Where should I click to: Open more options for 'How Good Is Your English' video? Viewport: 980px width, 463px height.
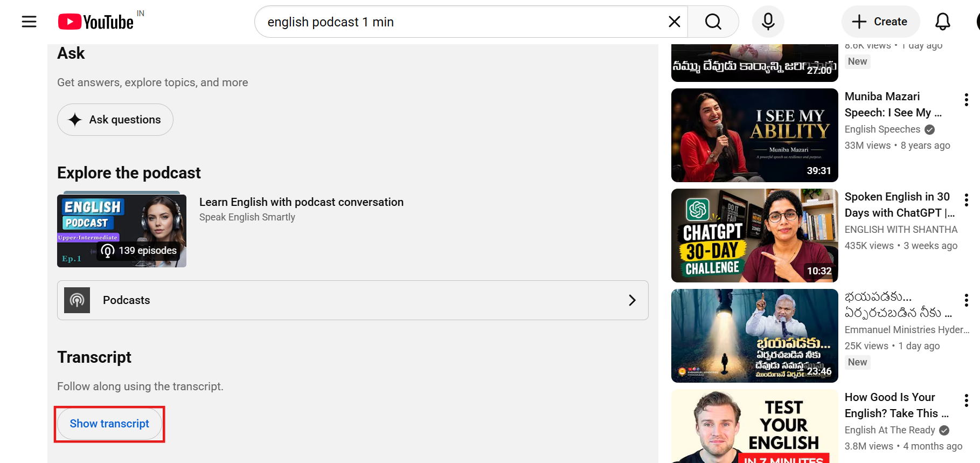point(966,400)
